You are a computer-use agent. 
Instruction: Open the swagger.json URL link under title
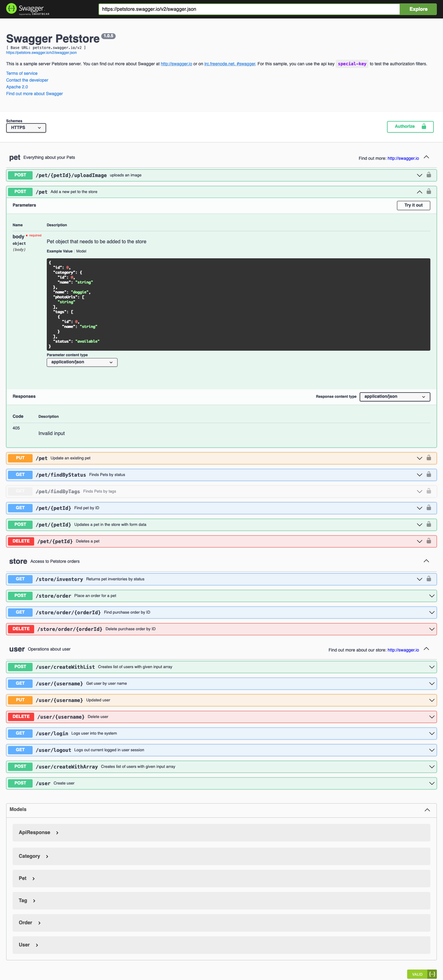[41, 53]
